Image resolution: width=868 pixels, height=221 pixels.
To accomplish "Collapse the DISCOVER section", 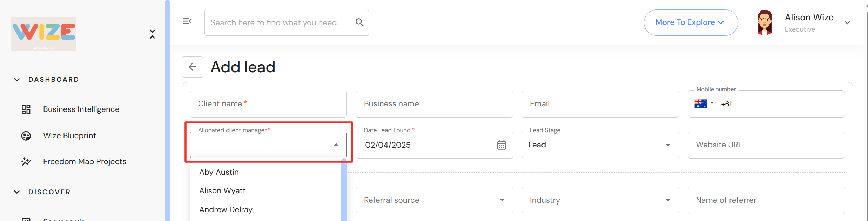I will pos(17,192).
